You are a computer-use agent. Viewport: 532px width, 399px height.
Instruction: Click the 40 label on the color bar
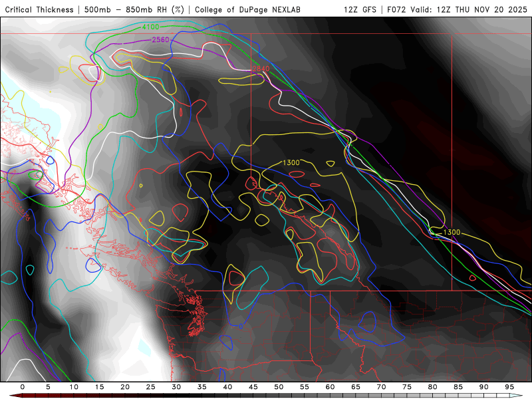227,387
